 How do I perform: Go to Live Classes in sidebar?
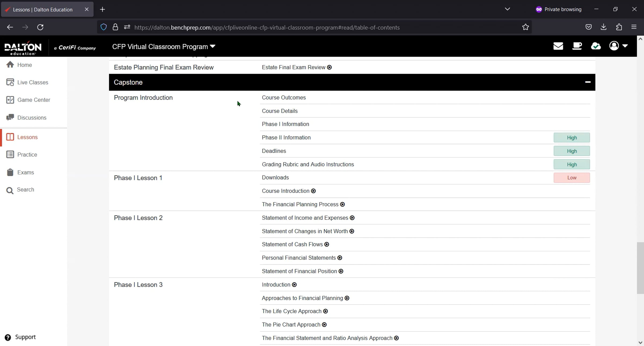click(32, 82)
